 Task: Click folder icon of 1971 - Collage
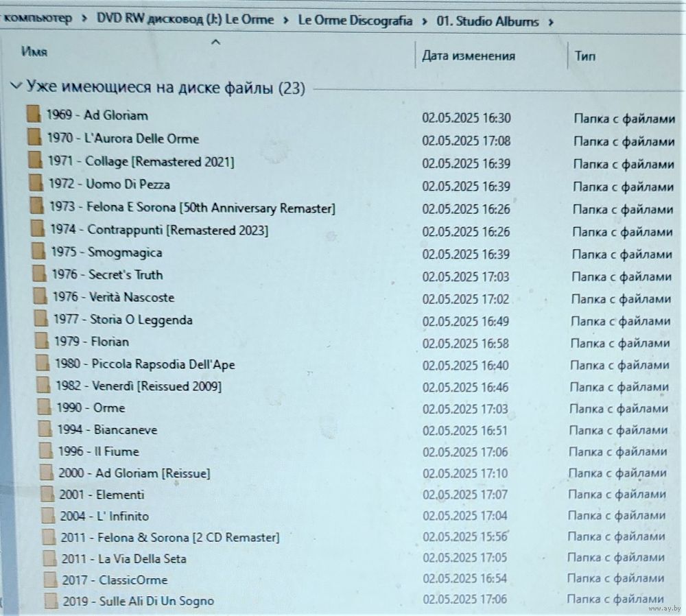point(35,159)
